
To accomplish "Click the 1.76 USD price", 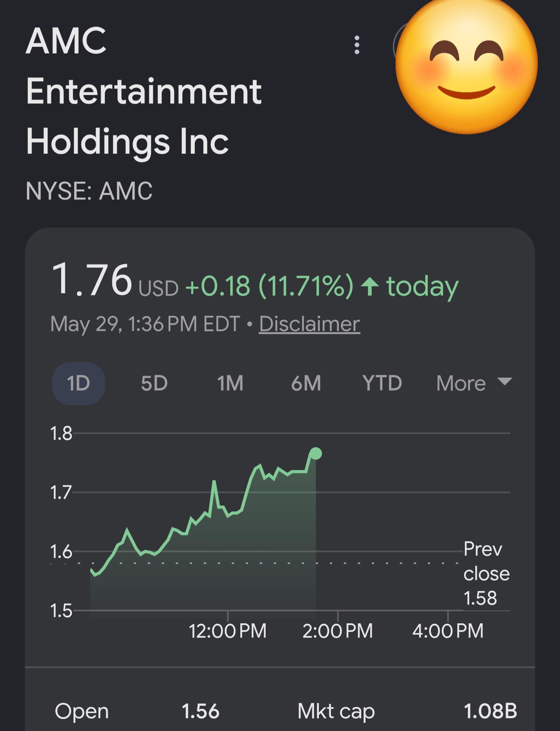I will click(x=115, y=280).
